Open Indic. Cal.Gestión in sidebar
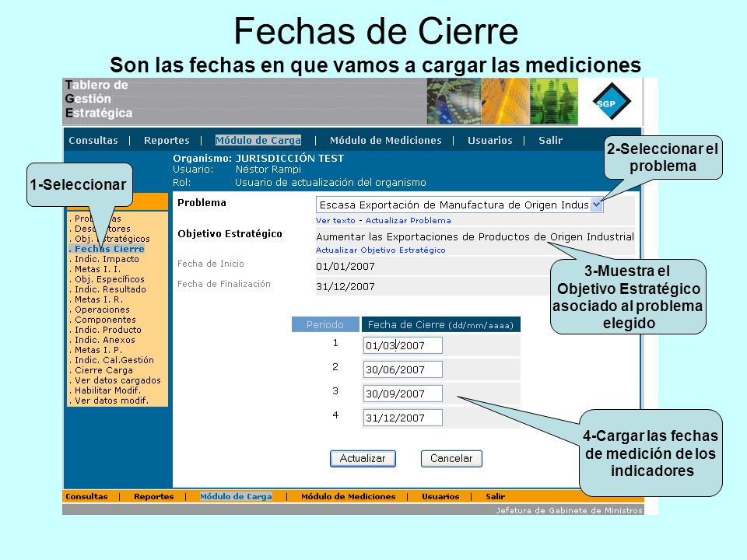The image size is (747, 560). 114,360
